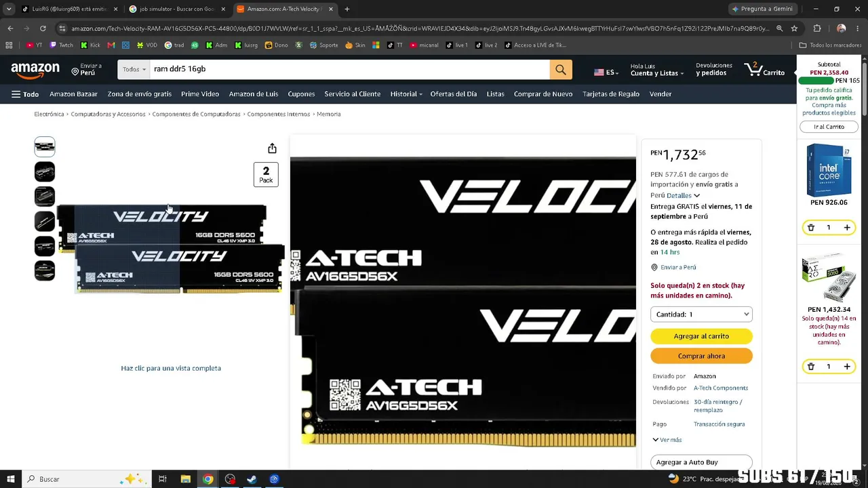868x488 pixels.
Task: Open the Carrito cart icon
Action: (765, 70)
